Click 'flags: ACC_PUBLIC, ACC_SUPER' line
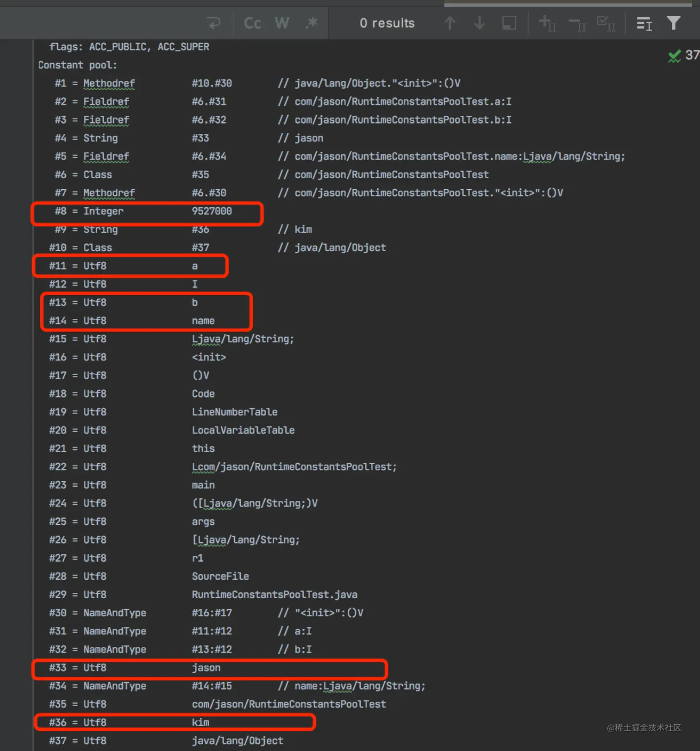Image resolution: width=700 pixels, height=751 pixels. [129, 47]
